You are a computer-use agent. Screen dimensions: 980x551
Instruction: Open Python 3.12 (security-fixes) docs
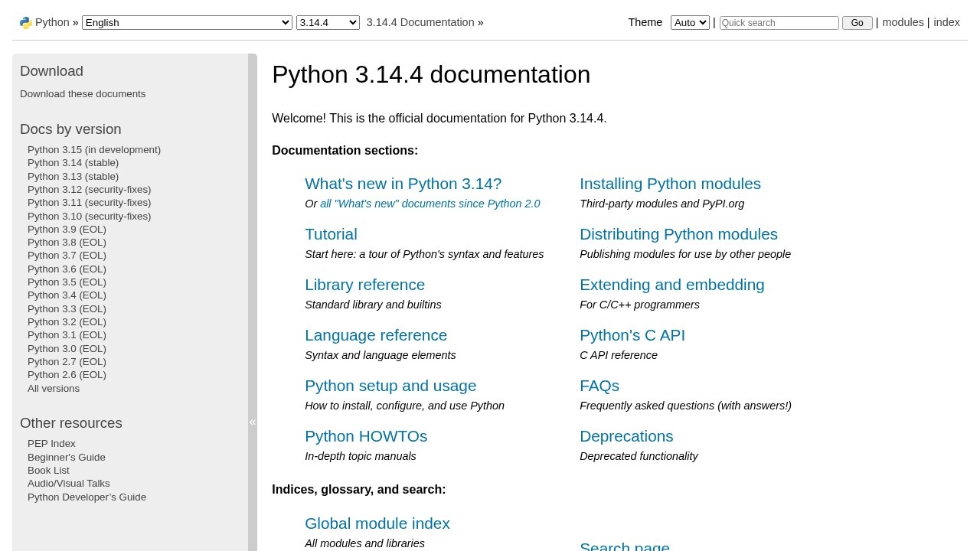[x=89, y=190]
